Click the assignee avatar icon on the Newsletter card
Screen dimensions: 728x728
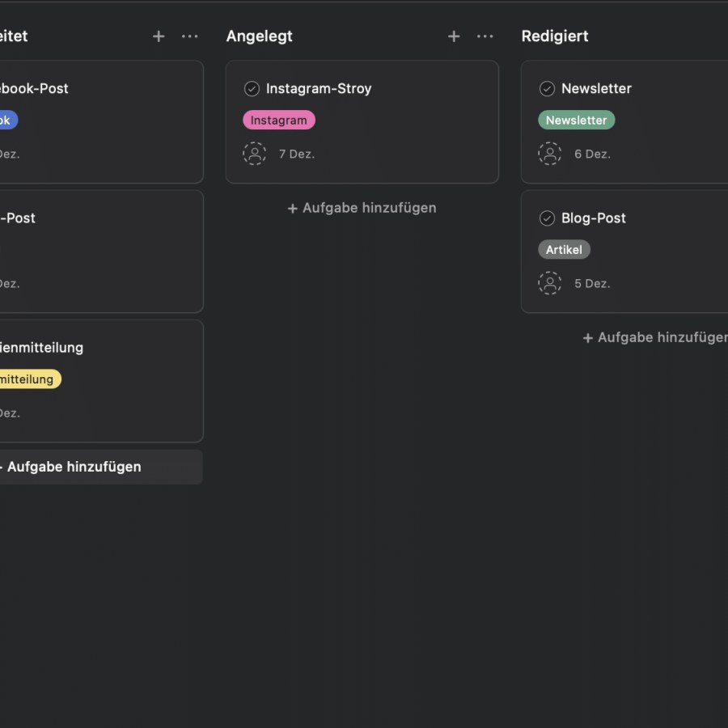click(x=550, y=154)
